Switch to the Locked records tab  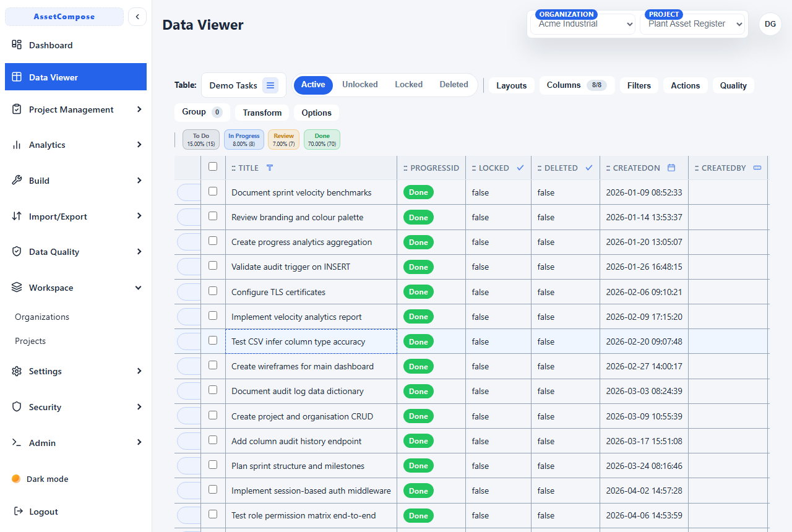coord(409,85)
